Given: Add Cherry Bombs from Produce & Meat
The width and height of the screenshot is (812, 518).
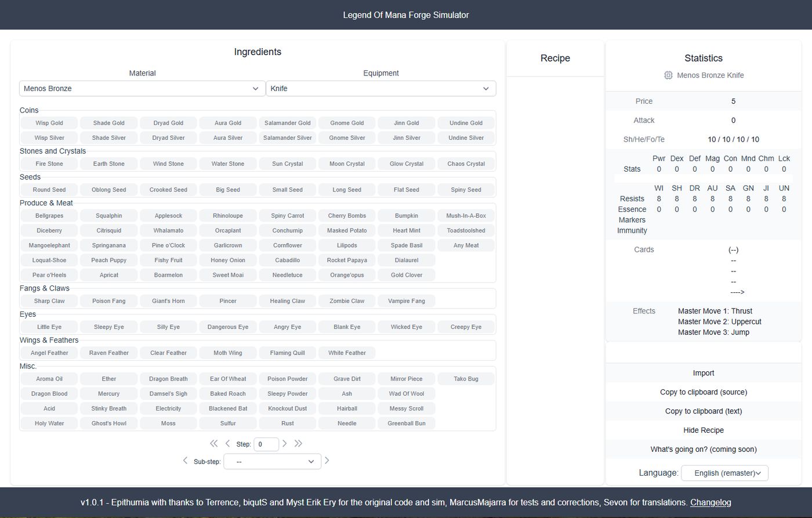Looking at the screenshot, I should pos(346,215).
